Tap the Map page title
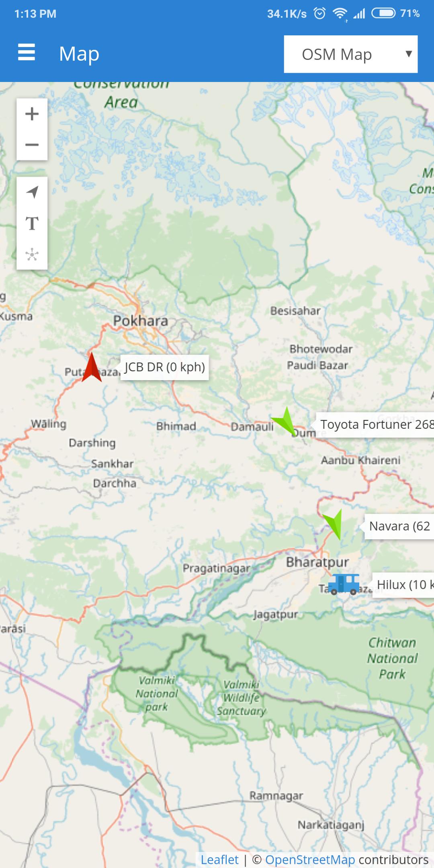 tap(79, 53)
